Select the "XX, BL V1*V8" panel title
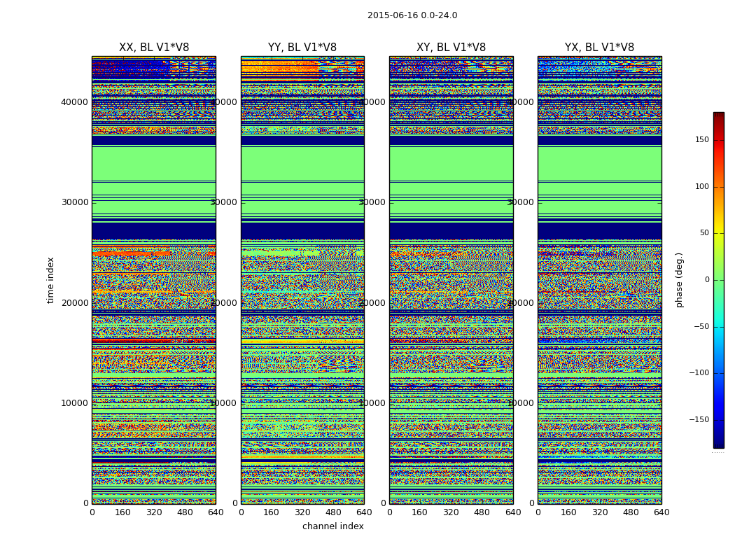The height and width of the screenshot is (560, 735). (x=153, y=48)
